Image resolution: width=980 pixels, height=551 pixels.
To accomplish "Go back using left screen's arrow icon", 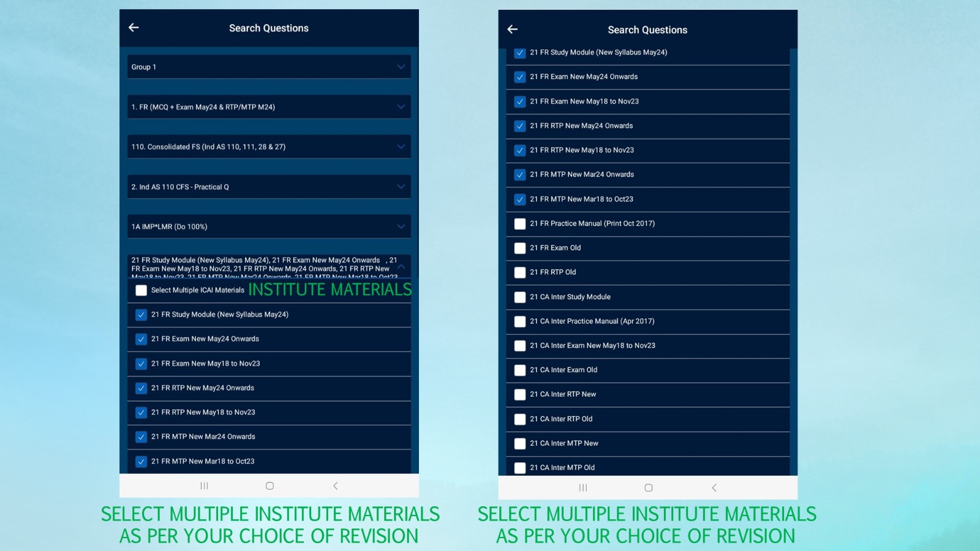I will pos(134,28).
